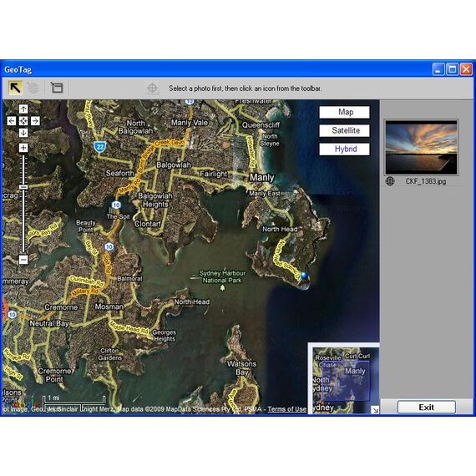Click the blue location marker at North Head
Screen dimensions: 476x476
(304, 276)
